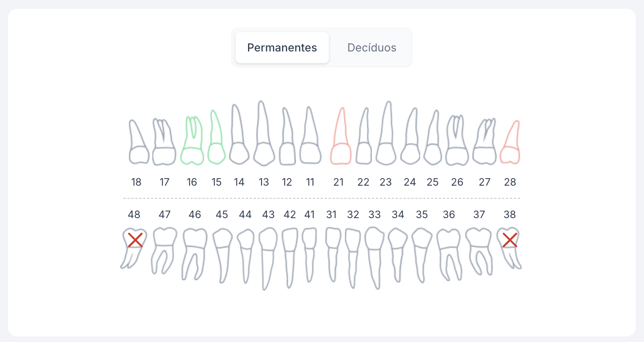
Task: Switch to the Decíduos tab
Action: pyautogui.click(x=371, y=47)
